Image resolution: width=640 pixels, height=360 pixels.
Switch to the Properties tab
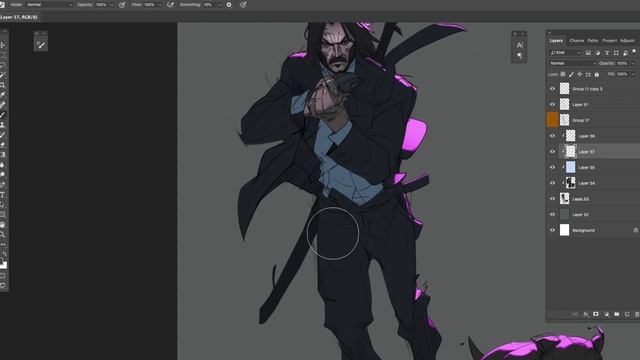pos(609,40)
